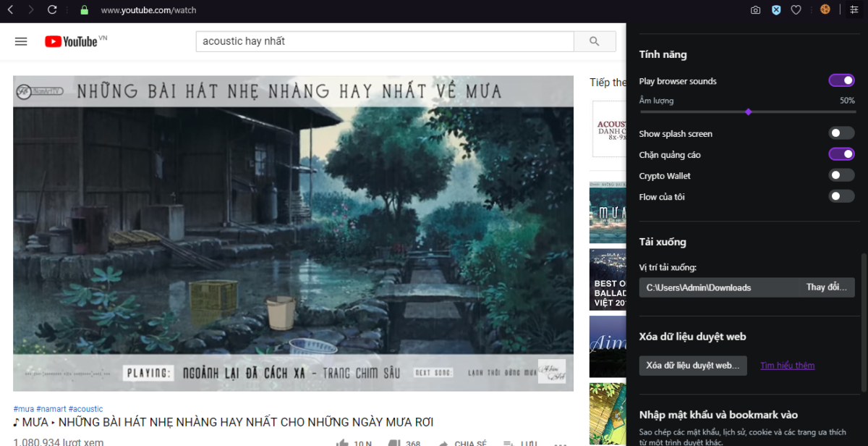Screen dimensions: 868x446
Task: Enable the Crypto Wallet switch
Action: click(842, 175)
